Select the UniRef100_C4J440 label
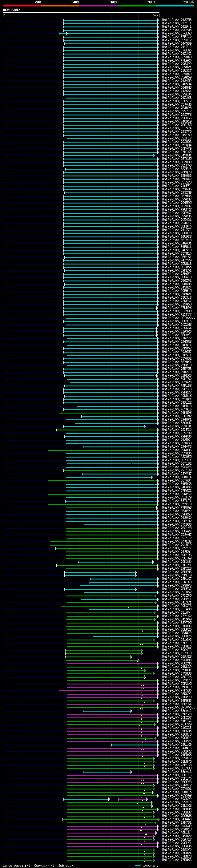Screen dimensions: 197x868 click(177, 819)
